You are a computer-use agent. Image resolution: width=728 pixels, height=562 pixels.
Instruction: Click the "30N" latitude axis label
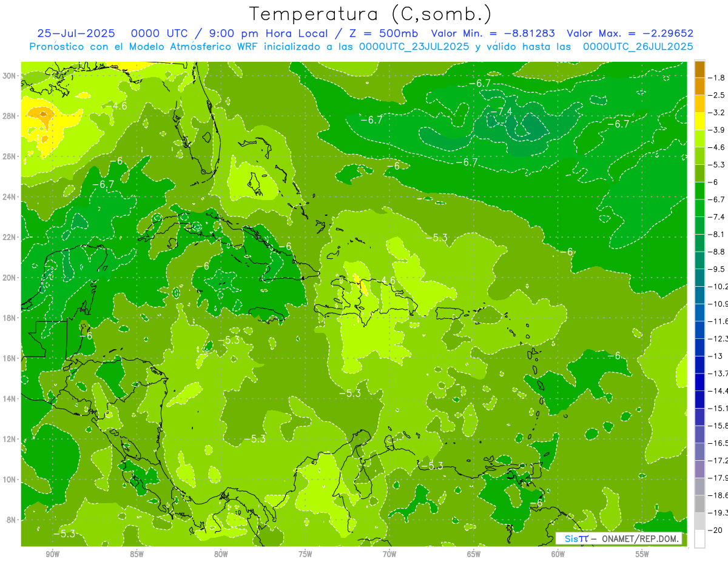(9, 76)
